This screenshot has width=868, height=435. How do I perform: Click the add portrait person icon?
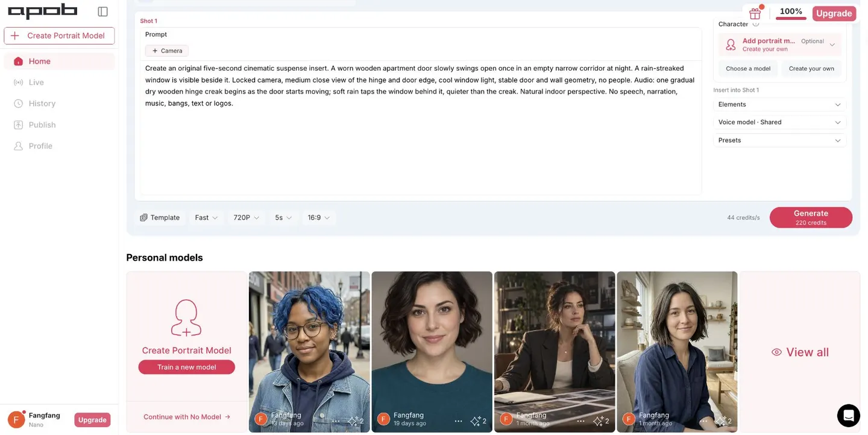pos(731,45)
